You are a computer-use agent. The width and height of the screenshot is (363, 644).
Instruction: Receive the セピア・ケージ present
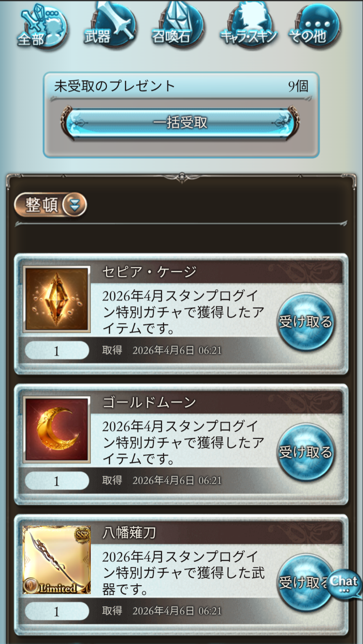(x=305, y=322)
